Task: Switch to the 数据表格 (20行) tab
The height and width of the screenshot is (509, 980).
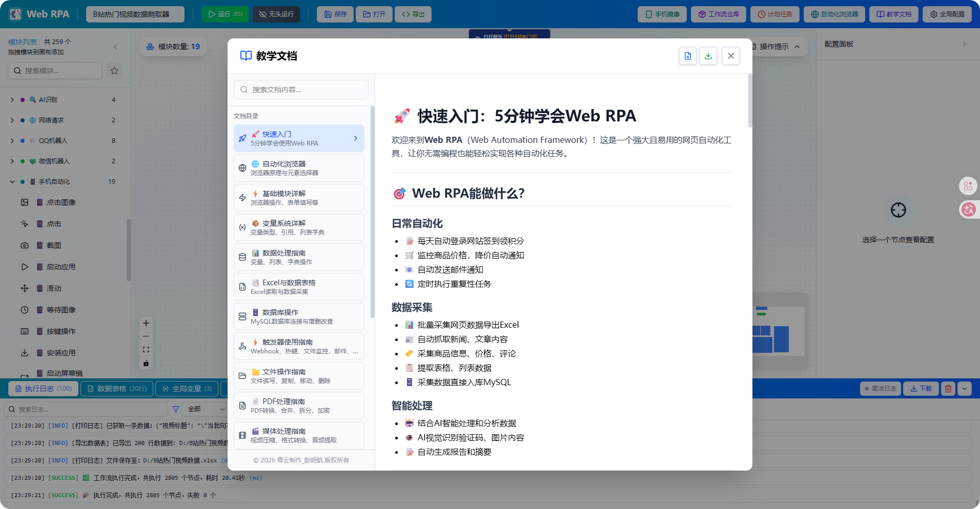Action: [x=117, y=389]
